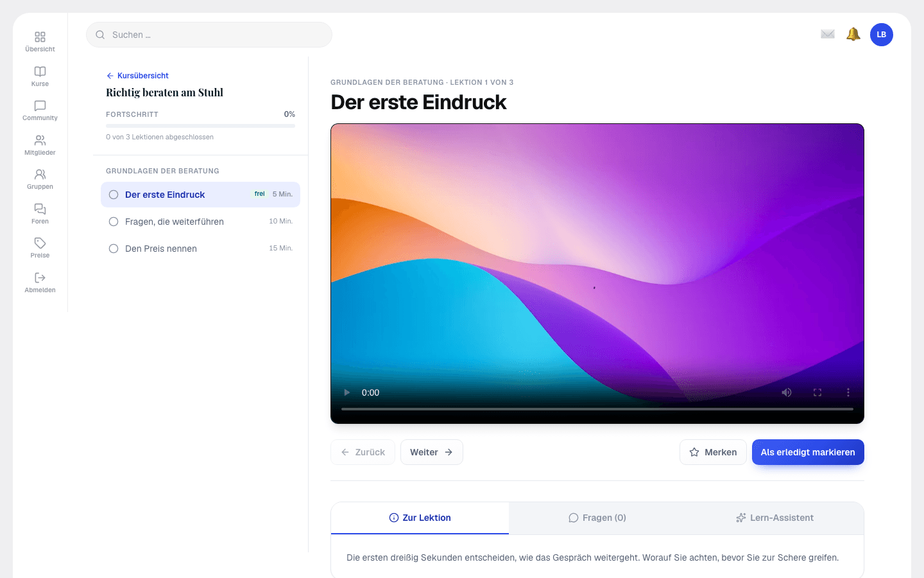Click the video seek bar
Image resolution: width=924 pixels, height=578 pixels.
coord(597,409)
